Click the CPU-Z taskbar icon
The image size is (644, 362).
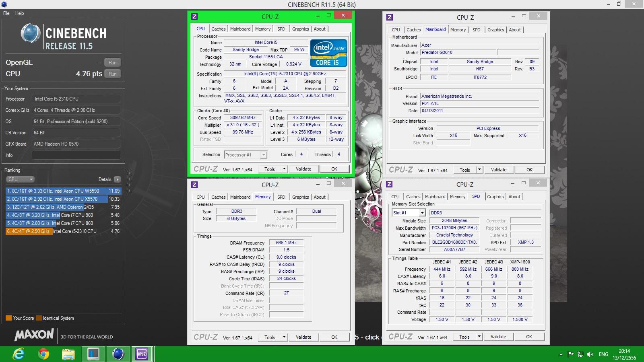tap(142, 354)
